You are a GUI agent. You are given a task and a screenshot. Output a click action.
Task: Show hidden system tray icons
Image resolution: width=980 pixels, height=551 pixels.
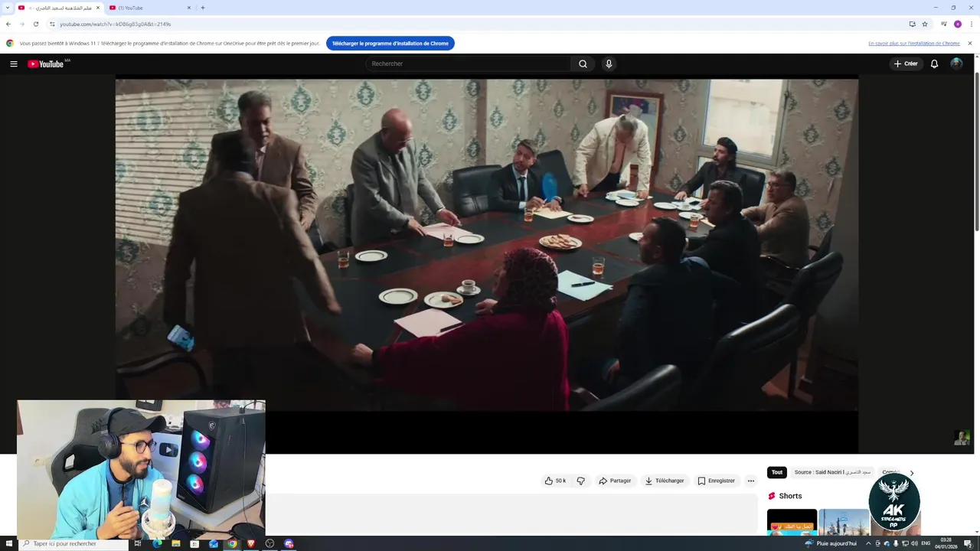pyautogui.click(x=868, y=543)
